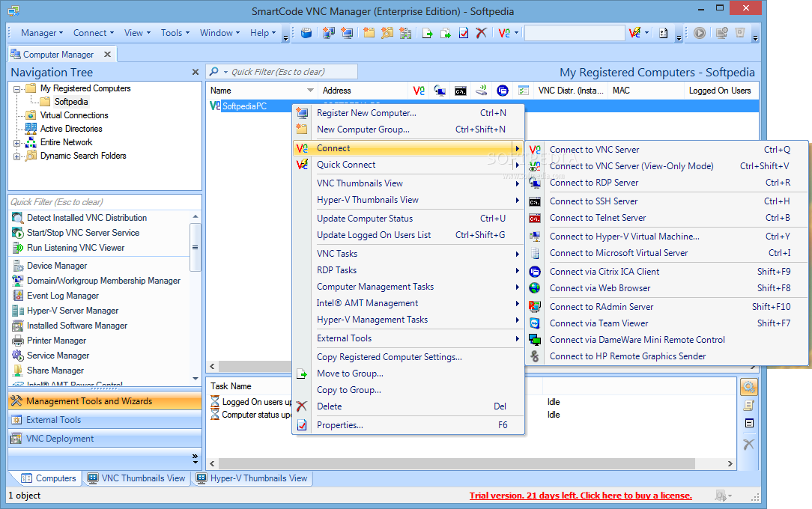Open the Name column filter dropdown
Viewport: 812px width, 509px height.
coord(310,91)
